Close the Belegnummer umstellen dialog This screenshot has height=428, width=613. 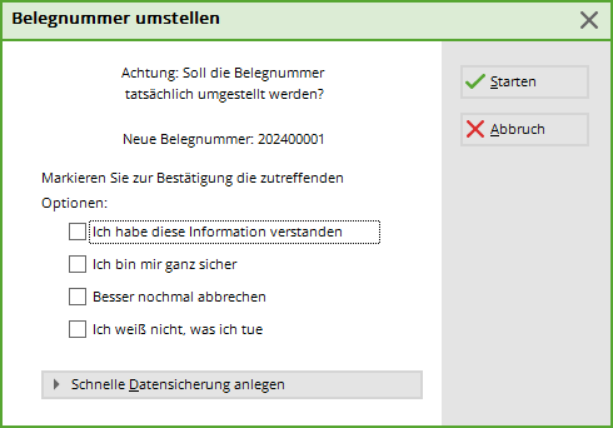[x=589, y=19]
